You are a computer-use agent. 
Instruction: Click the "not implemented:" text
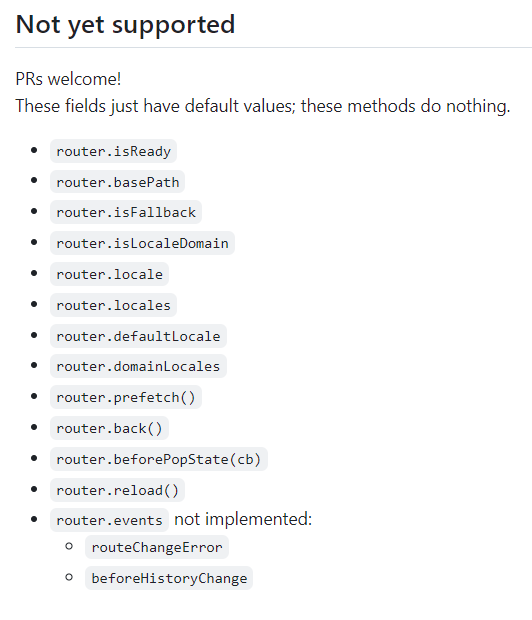[243, 519]
